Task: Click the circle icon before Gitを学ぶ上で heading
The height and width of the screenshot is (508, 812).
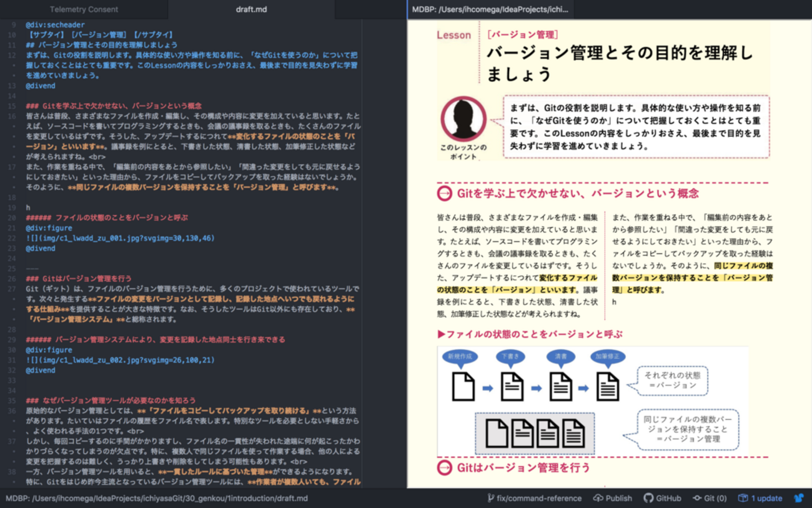Action: click(x=444, y=194)
